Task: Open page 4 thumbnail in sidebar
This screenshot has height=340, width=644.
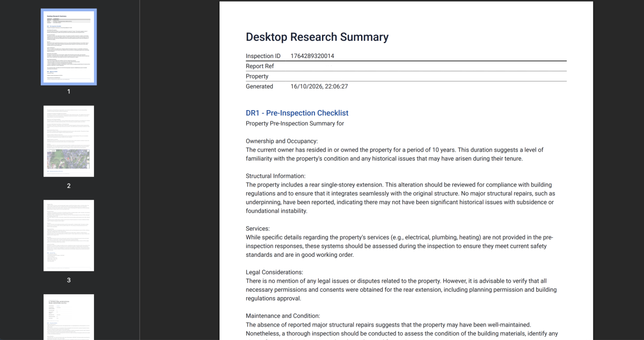Action: point(69,317)
